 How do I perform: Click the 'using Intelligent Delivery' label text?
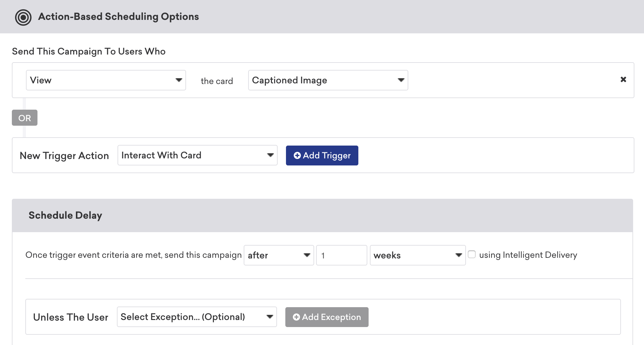pos(528,255)
